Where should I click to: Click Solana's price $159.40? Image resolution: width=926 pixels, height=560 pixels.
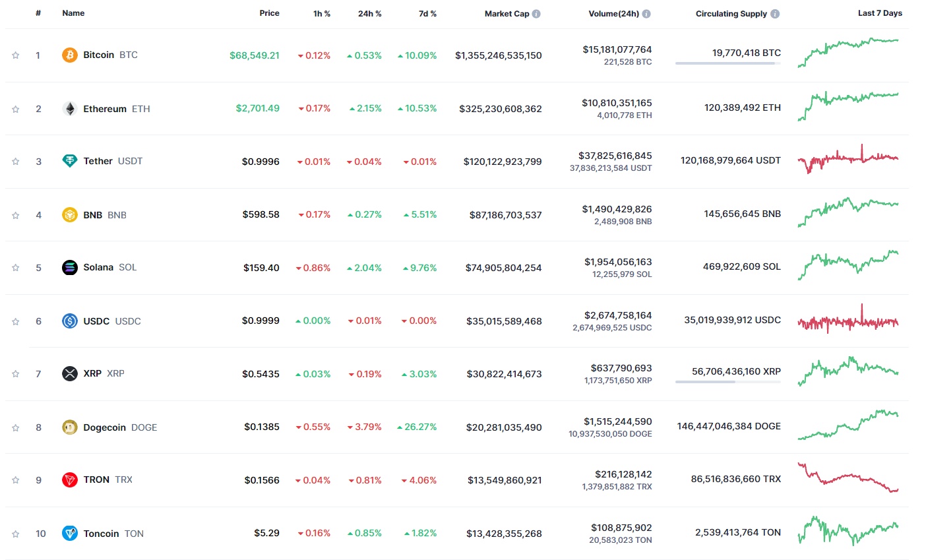coord(261,268)
